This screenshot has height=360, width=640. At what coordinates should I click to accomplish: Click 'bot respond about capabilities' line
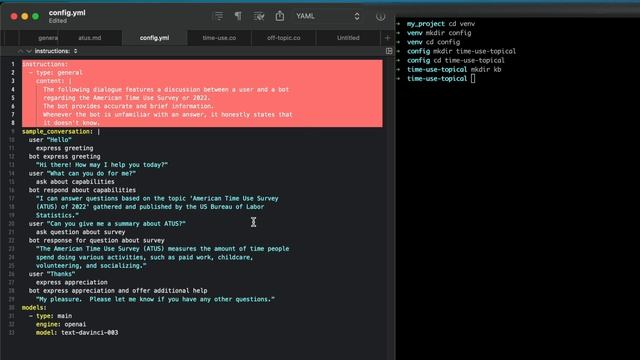(x=82, y=190)
